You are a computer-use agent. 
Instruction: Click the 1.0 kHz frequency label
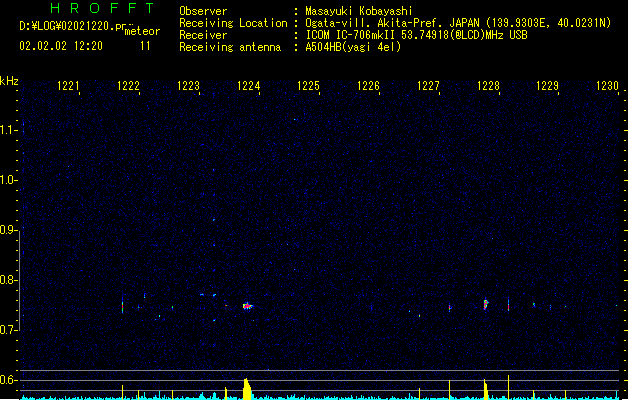[8, 180]
